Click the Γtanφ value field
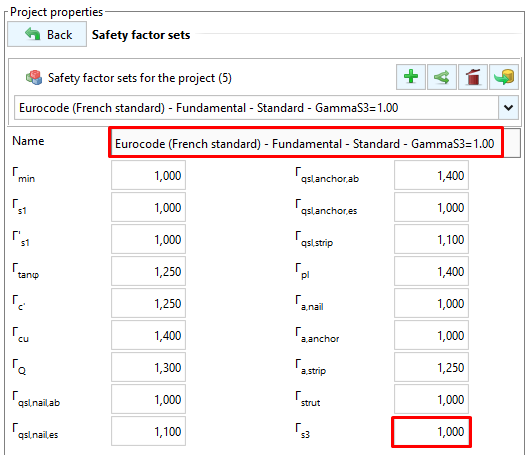 coord(148,271)
